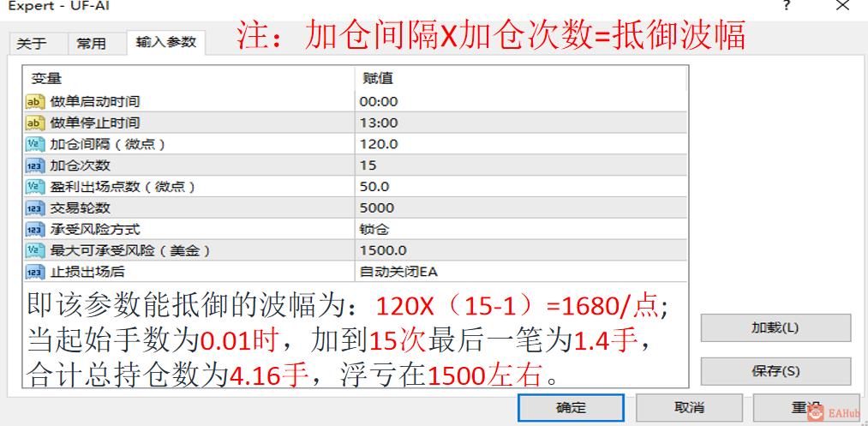The height and width of the screenshot is (426, 868).
Task: Edit the 盈利出场点数 value 50.0
Action: (x=520, y=187)
